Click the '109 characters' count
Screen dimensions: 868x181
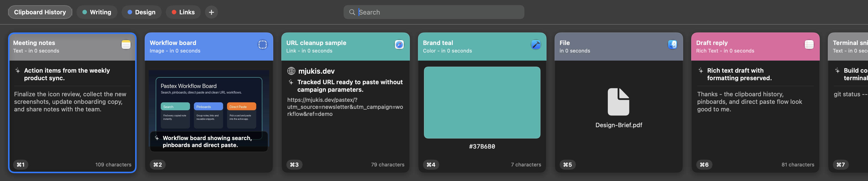(x=113, y=164)
